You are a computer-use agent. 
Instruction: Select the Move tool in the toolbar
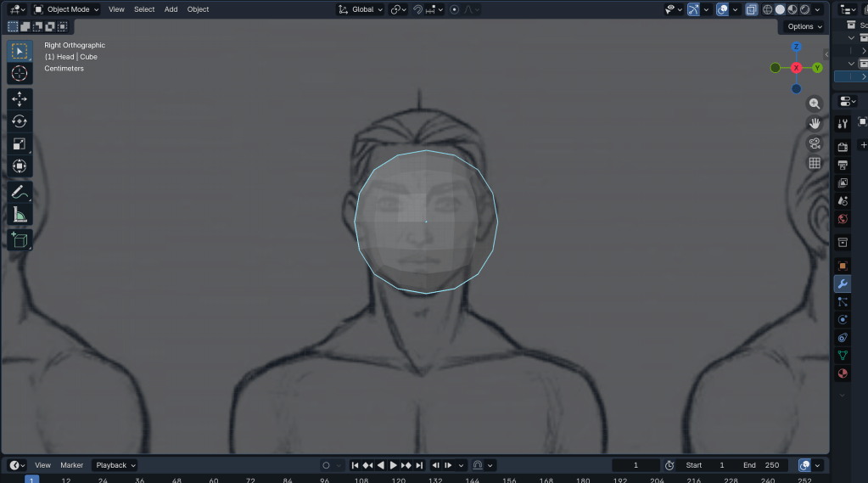[20, 98]
